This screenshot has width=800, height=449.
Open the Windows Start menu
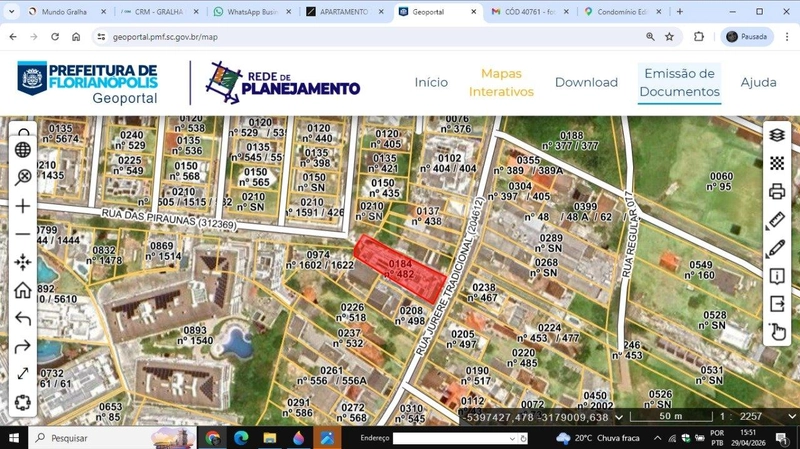(x=14, y=438)
